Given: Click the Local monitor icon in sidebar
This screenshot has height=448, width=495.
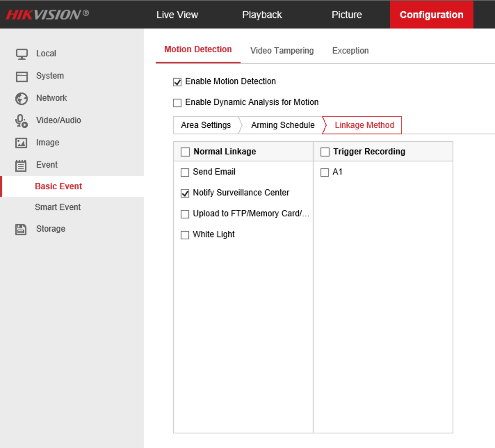Looking at the screenshot, I should 22,54.
